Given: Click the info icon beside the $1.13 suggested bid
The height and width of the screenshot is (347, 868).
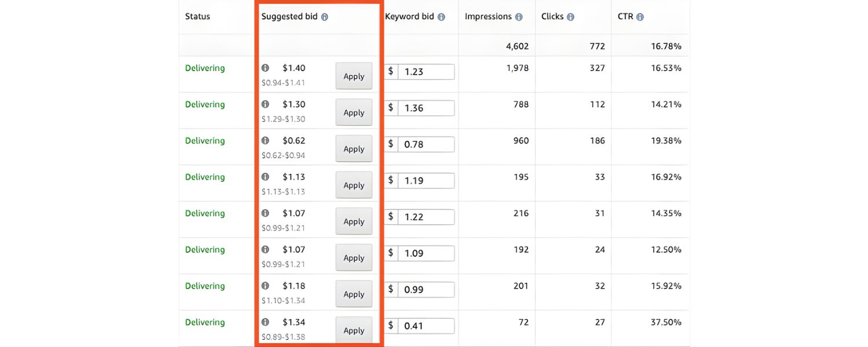Looking at the screenshot, I should pyautogui.click(x=266, y=177).
